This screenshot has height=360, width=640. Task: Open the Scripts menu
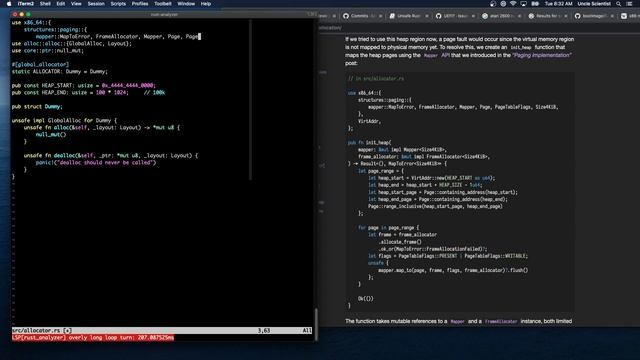point(118,4)
